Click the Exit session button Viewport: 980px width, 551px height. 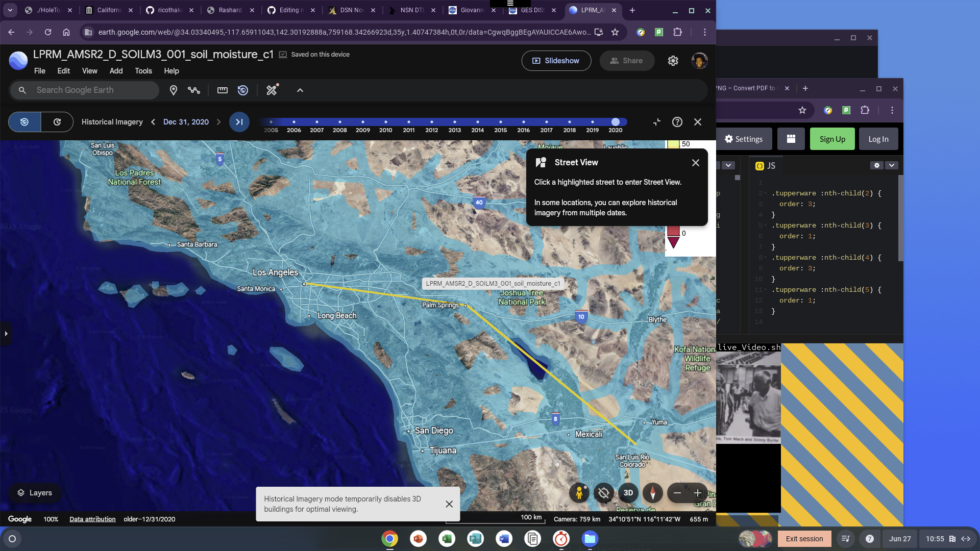(x=804, y=539)
